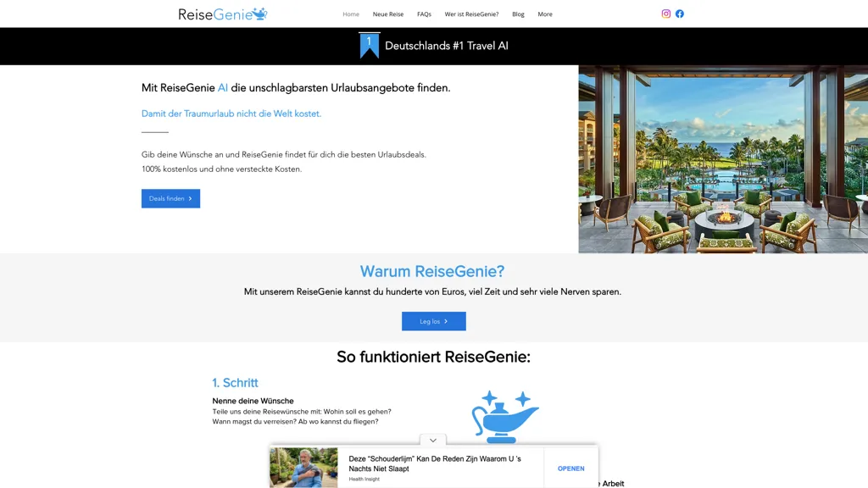Click the resort terrace hero image

(723, 159)
